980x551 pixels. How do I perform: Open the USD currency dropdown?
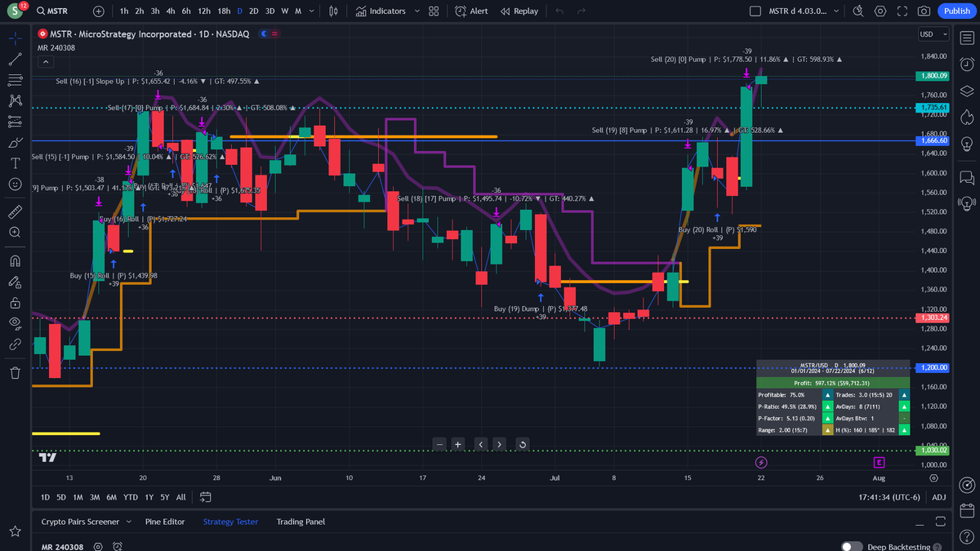(x=933, y=34)
